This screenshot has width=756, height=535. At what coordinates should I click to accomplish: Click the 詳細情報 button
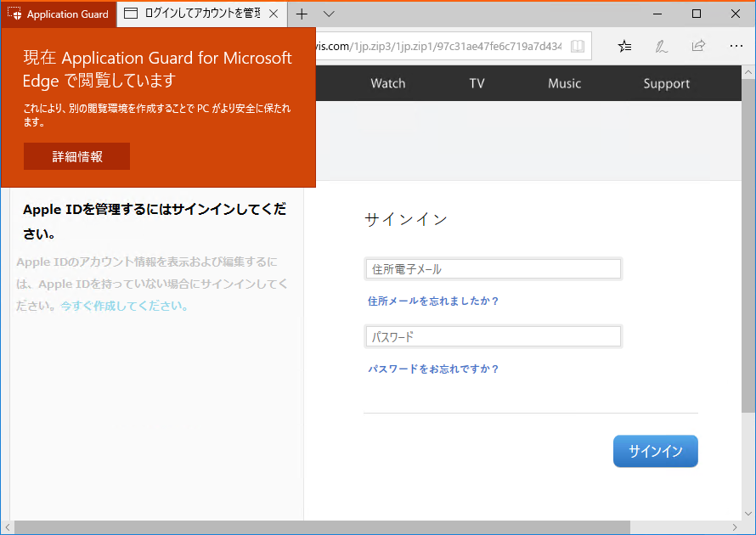tap(76, 156)
